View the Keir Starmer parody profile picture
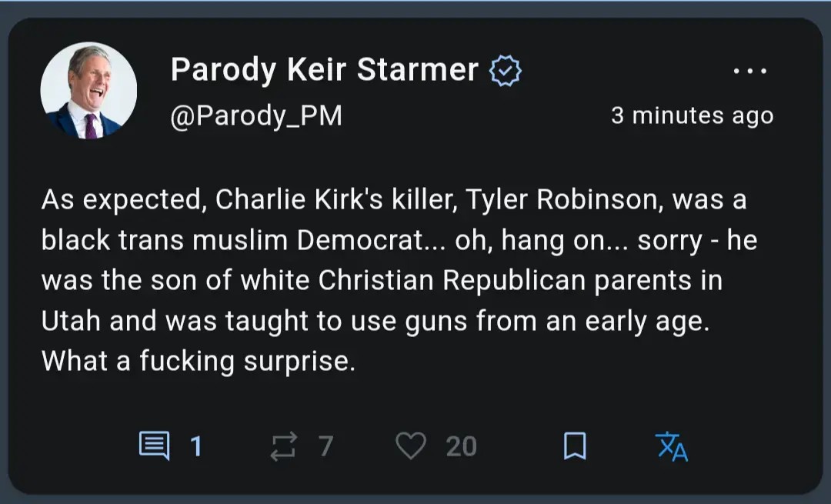This screenshot has height=504, width=831. pyautogui.click(x=88, y=91)
